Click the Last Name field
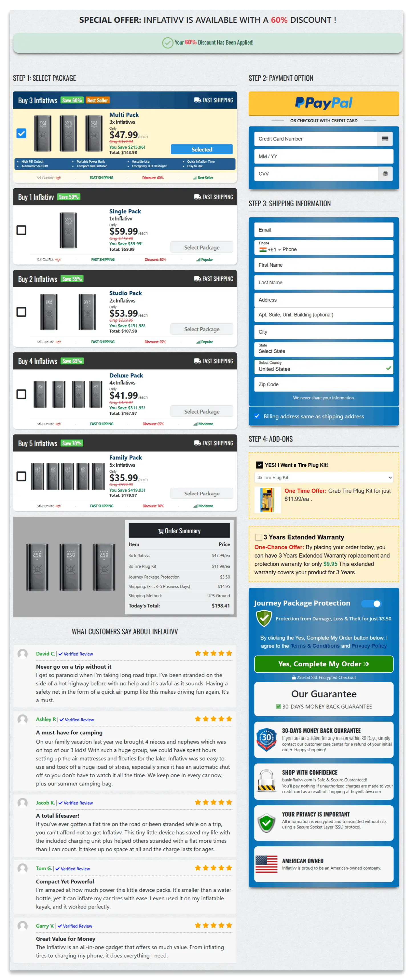The width and height of the screenshot is (413, 980). pos(323,282)
